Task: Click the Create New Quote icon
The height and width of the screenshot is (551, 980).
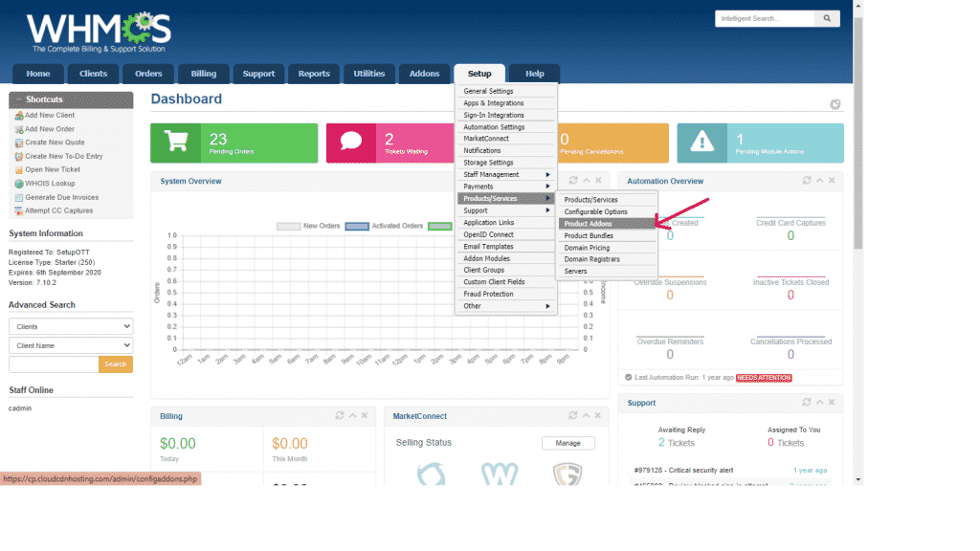Action: 19,143
